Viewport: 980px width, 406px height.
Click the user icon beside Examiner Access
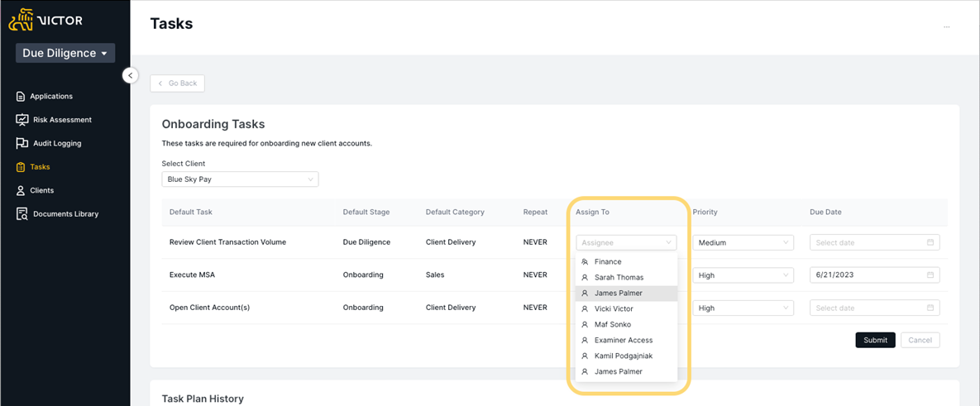click(x=585, y=341)
